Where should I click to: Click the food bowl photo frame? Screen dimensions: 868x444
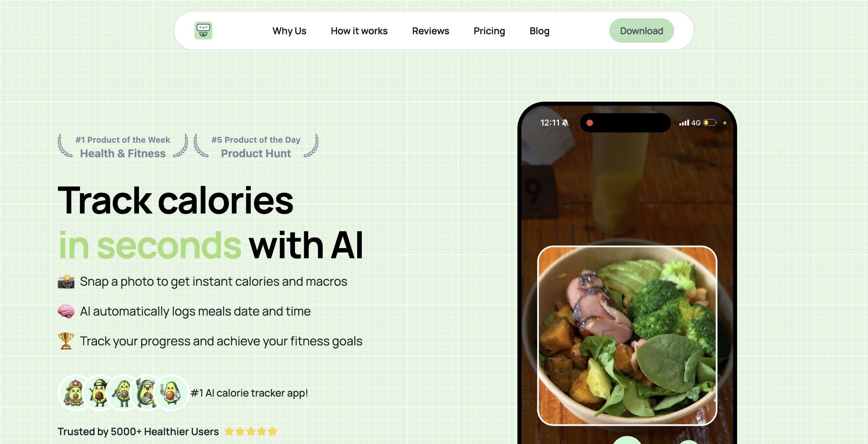pos(627,336)
